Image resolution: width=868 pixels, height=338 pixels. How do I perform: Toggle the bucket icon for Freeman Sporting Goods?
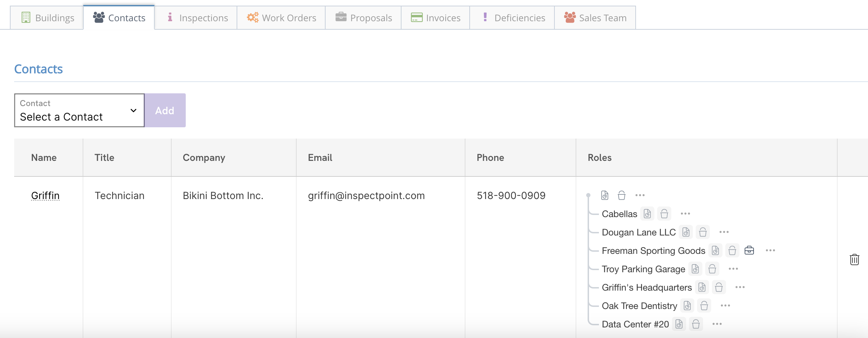coord(732,250)
